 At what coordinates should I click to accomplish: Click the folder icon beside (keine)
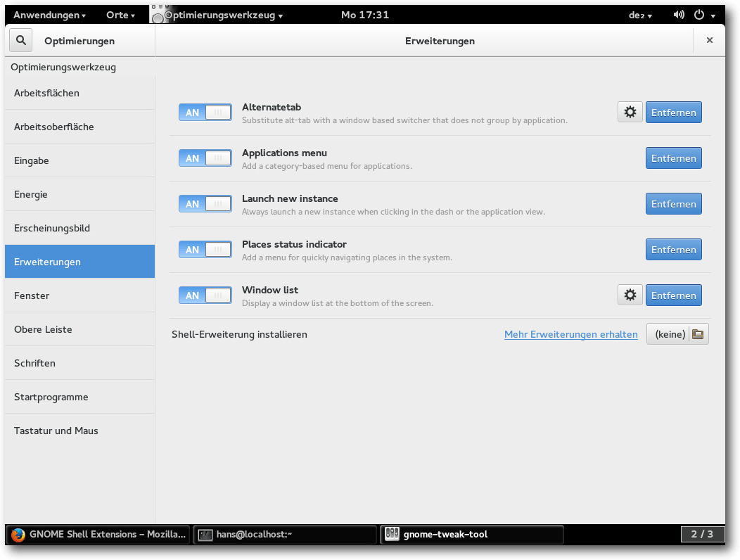pos(698,334)
